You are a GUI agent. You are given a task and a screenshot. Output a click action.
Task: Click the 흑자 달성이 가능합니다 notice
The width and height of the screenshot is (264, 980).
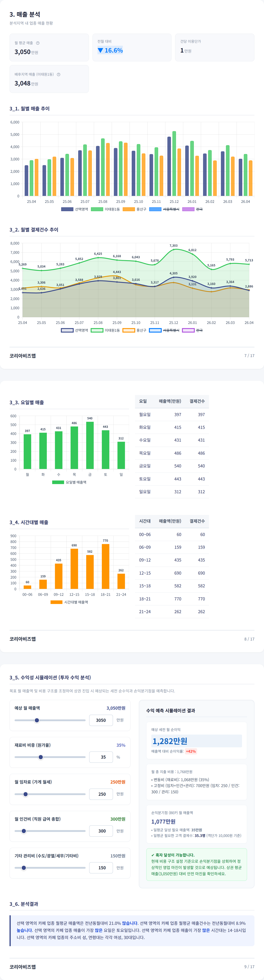tap(197, 864)
